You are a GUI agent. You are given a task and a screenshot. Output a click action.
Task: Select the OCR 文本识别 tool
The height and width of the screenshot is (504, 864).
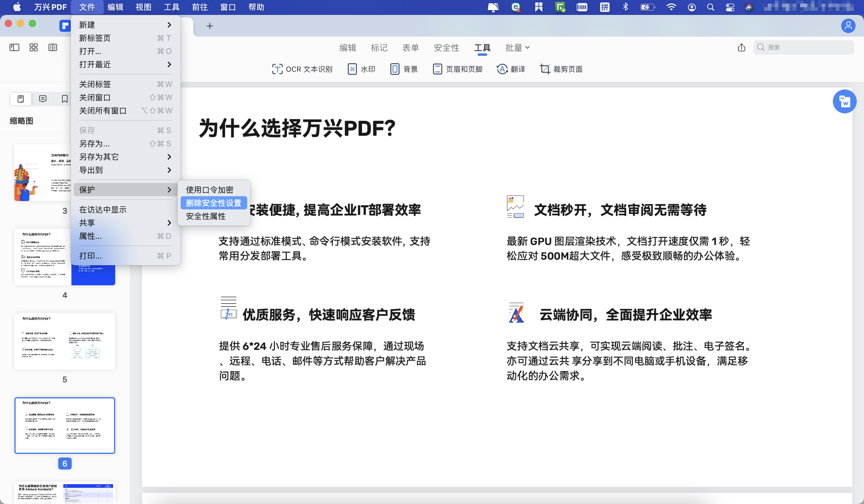(302, 69)
